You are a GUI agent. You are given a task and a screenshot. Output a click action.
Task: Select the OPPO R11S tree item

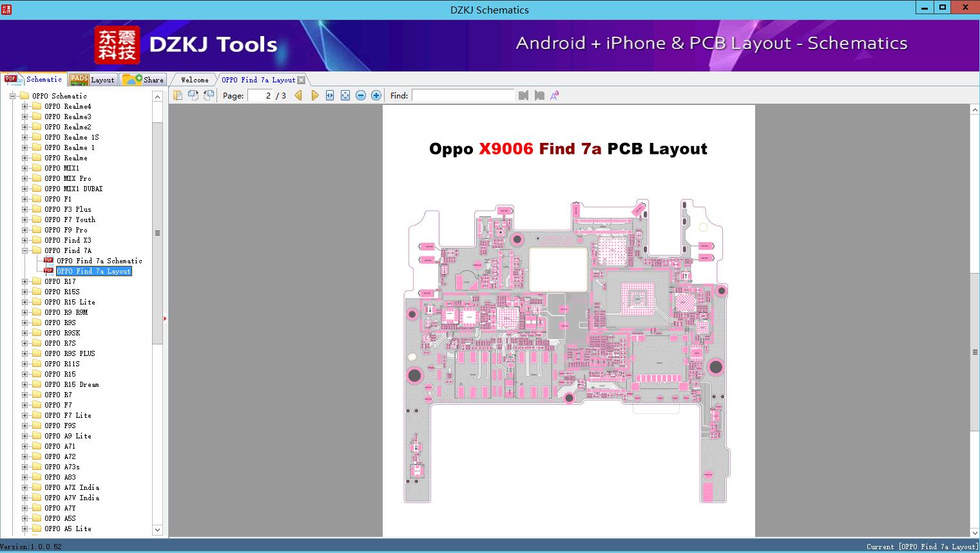click(62, 364)
